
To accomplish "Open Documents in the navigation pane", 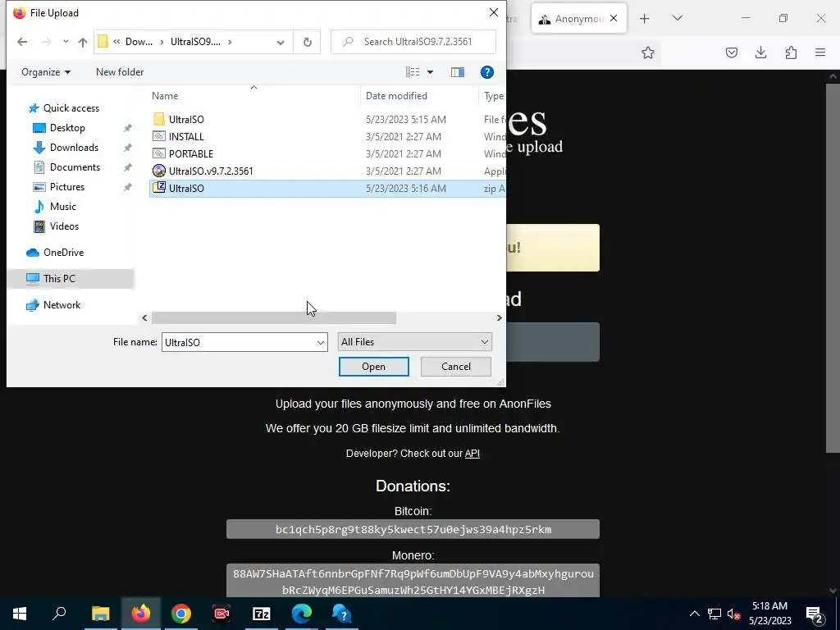I will (75, 167).
